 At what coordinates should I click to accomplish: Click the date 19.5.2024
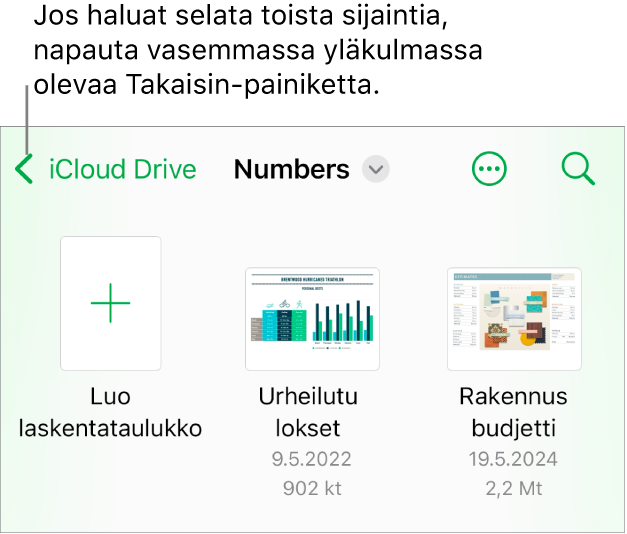513,459
